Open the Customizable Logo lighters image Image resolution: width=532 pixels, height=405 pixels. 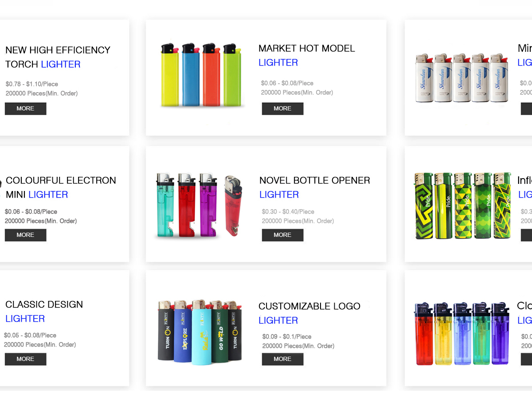coord(200,331)
